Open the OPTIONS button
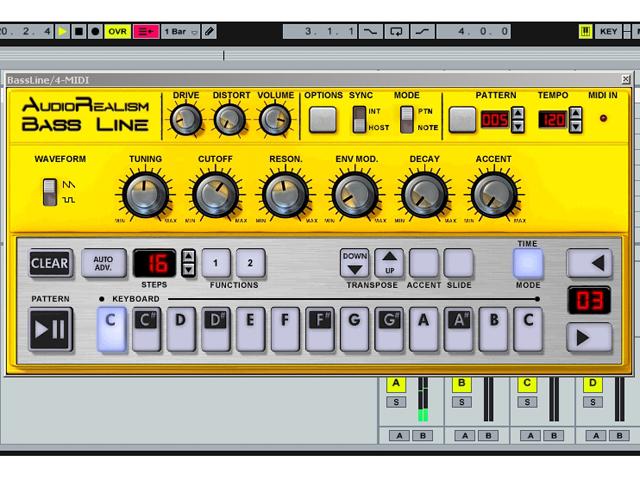Screen dimensions: 640x480 (322, 120)
